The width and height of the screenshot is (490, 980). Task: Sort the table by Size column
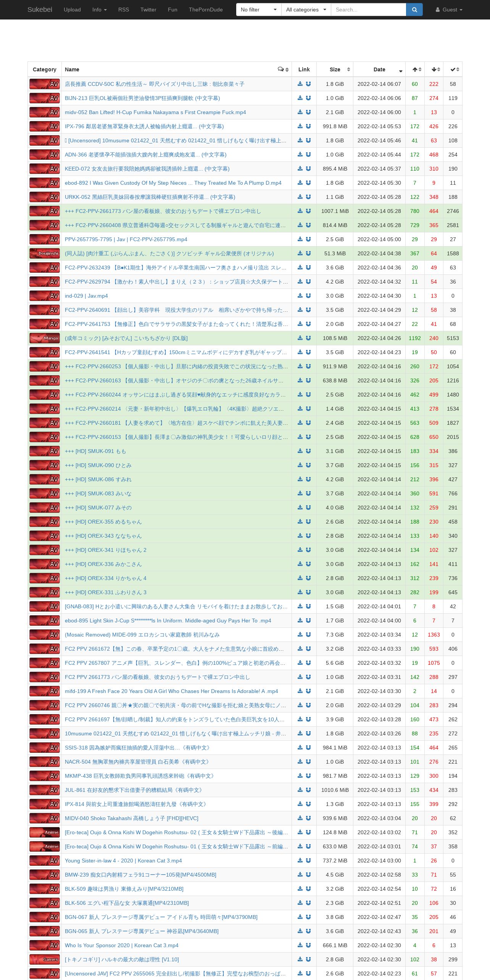(335, 69)
